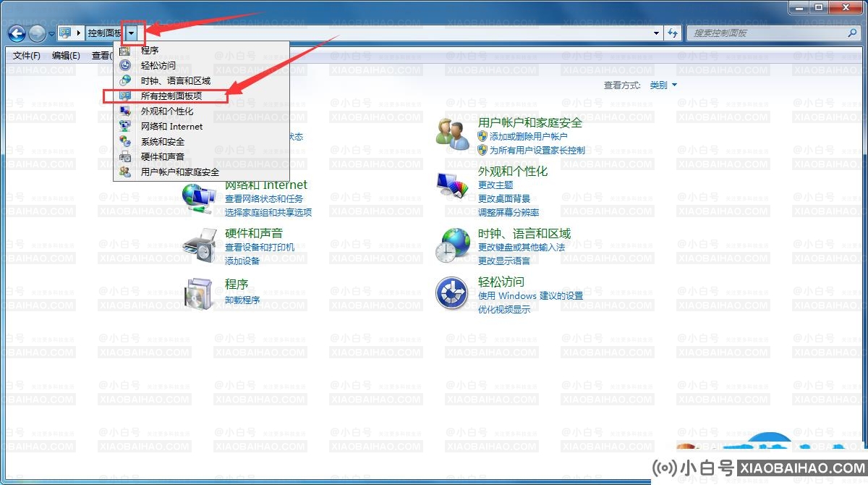Open the green 网络和 Internet category heading

266,185
